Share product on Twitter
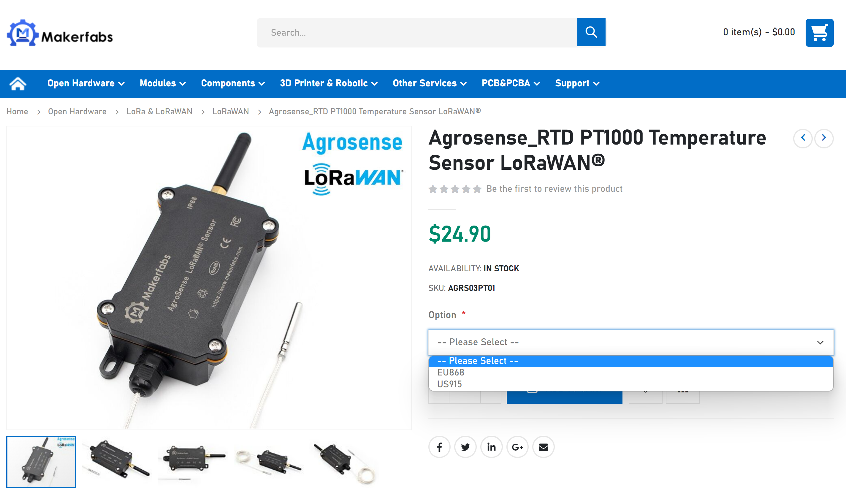This screenshot has width=846, height=504. [x=465, y=447]
